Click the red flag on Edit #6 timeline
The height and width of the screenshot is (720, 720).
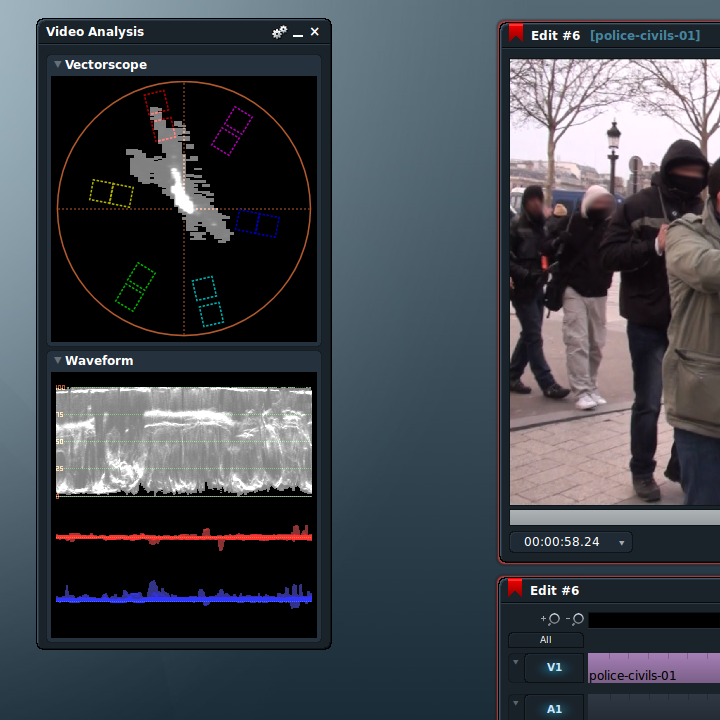(515, 588)
